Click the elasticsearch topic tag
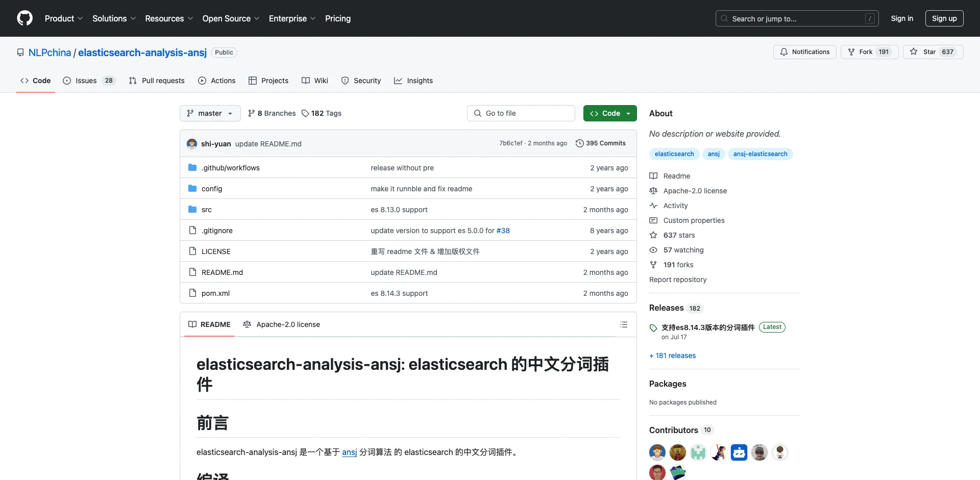The height and width of the screenshot is (480, 980). [674, 154]
